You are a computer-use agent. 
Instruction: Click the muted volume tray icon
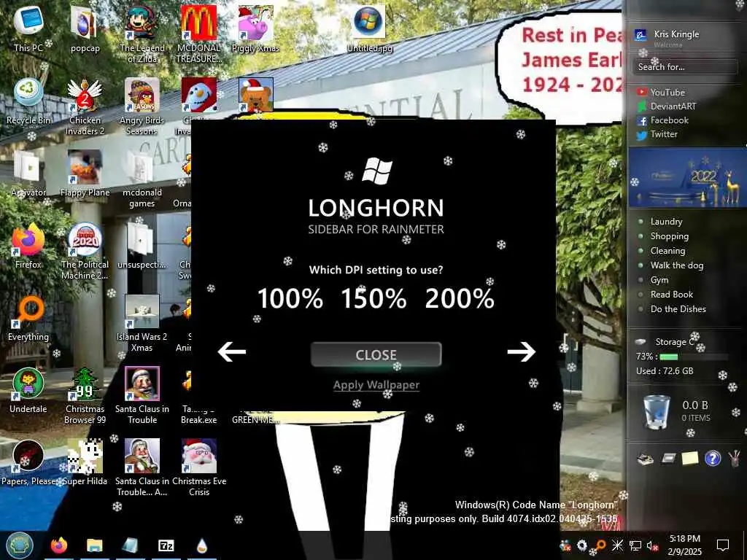point(652,545)
